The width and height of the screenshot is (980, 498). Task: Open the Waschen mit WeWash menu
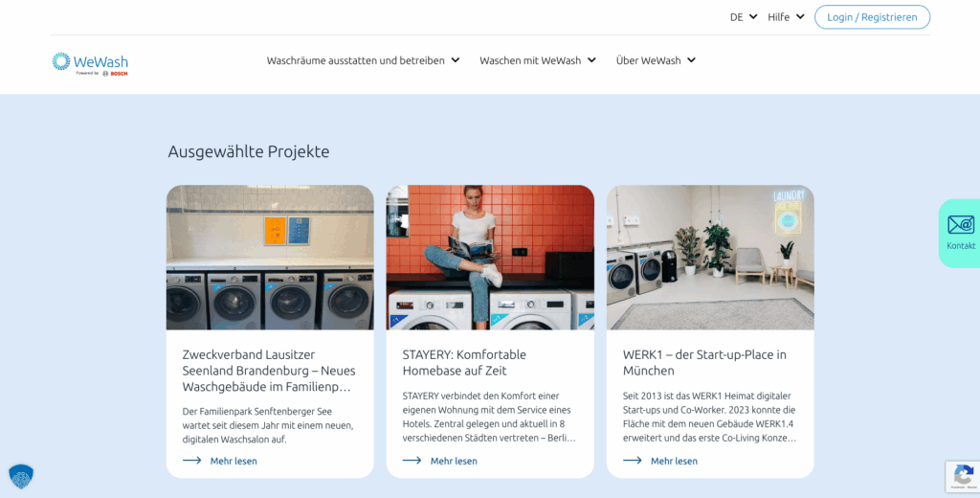(538, 60)
